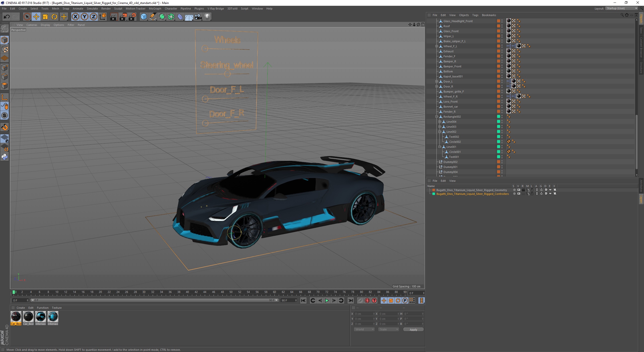Open the Character menu
The height and width of the screenshot is (352, 644).
(x=171, y=9)
